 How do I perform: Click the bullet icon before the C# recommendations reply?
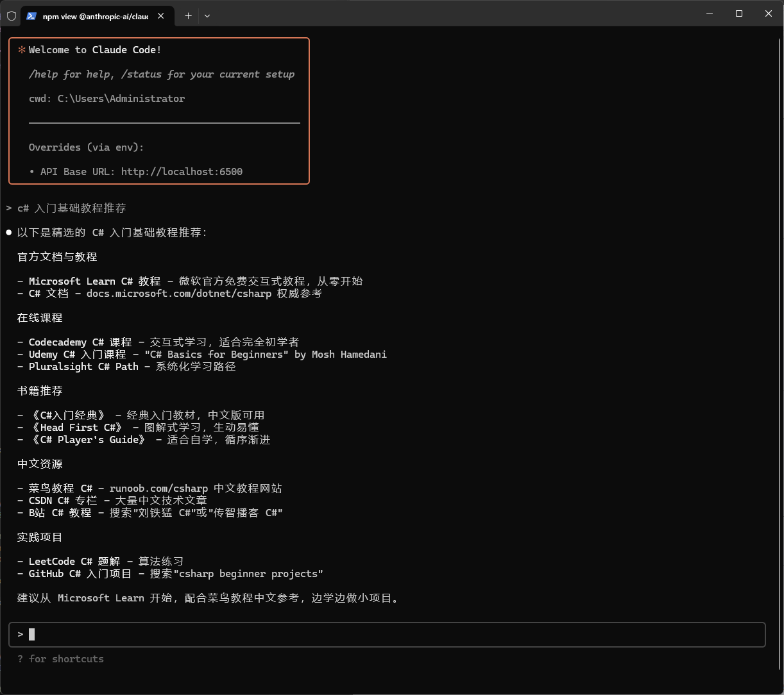tap(8, 231)
